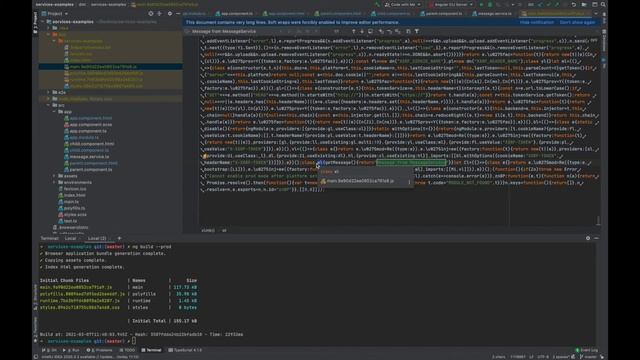Add a new terminal session tab
The height and width of the screenshot is (360, 640).
click(119, 238)
